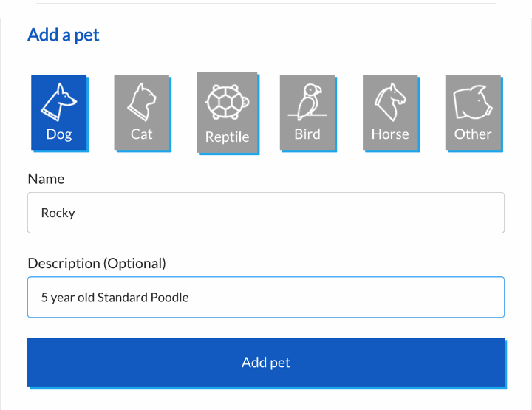Image resolution: width=532 pixels, height=410 pixels.
Task: Click the 'Reptile' text label
Action: pos(228,137)
